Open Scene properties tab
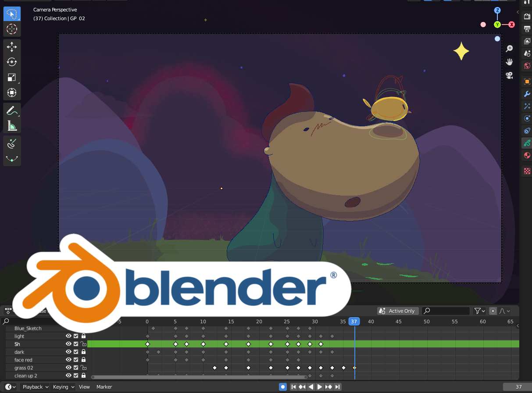Screen dimensions: 532x393 [x=527, y=54]
